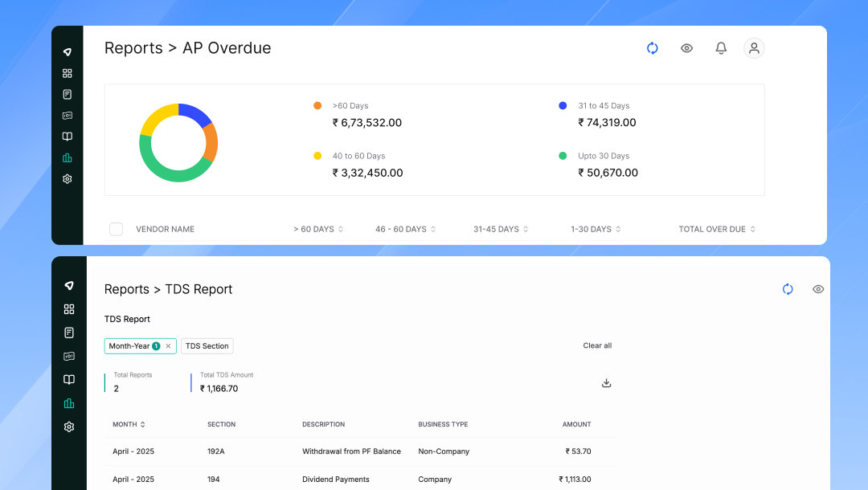The height and width of the screenshot is (490, 868).
Task: Click the donut chart of overdue amounts
Action: (178, 143)
